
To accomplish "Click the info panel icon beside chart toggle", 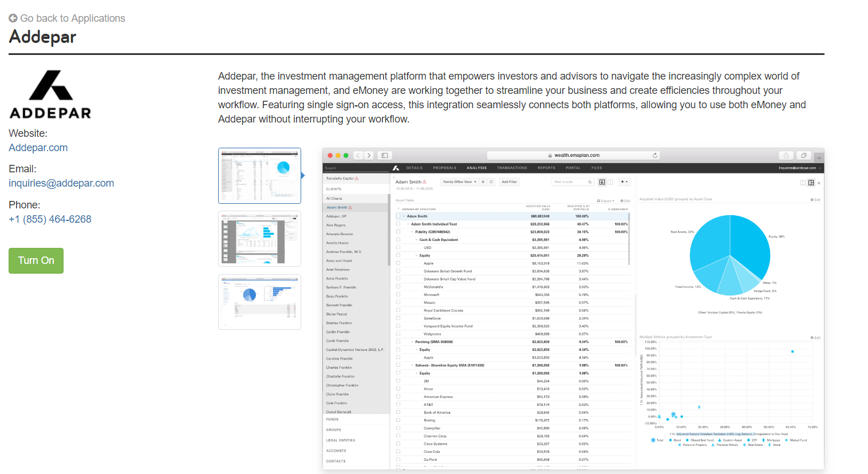I will point(610,182).
